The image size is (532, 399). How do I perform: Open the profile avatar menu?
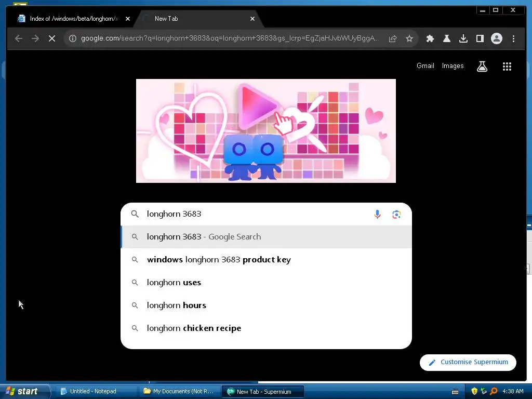click(x=497, y=38)
